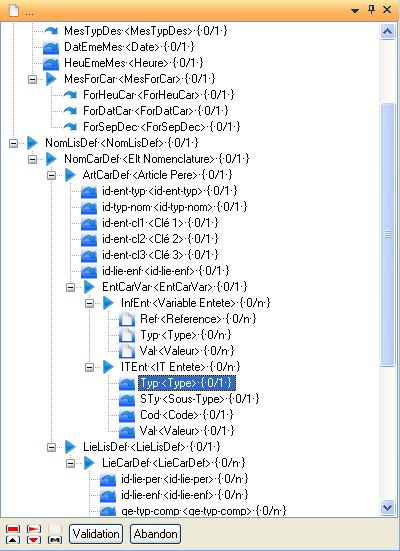The height and width of the screenshot is (551, 400).
Task: Collapse the LieLisDef node
Action: tap(52, 447)
